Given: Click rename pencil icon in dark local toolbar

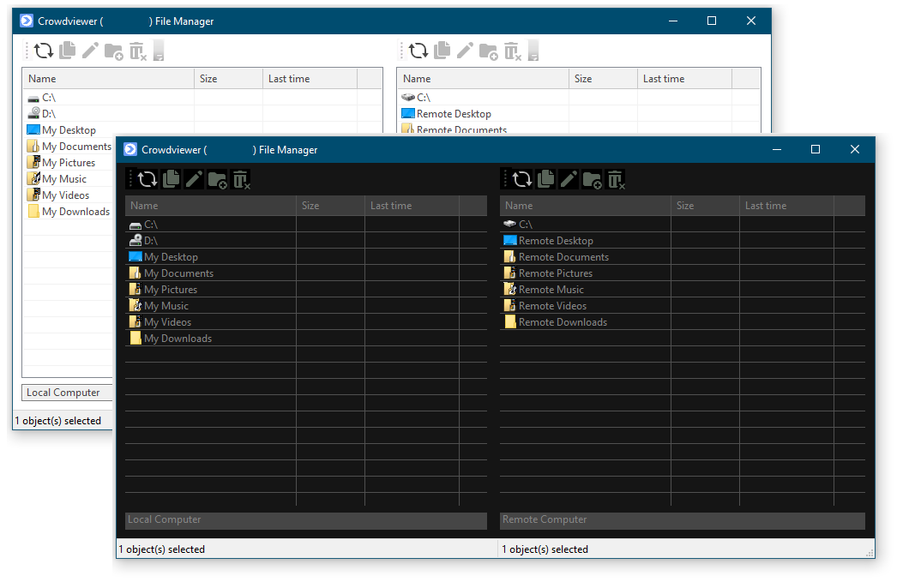Looking at the screenshot, I should 195,179.
